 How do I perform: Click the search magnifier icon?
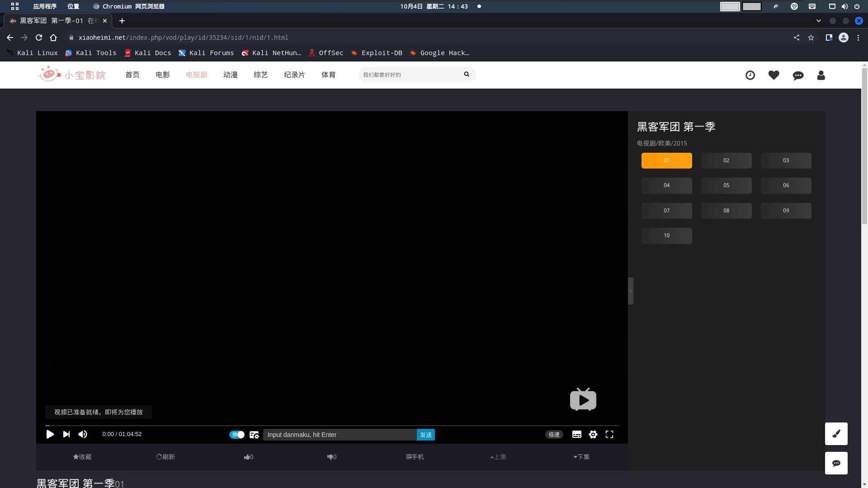467,75
